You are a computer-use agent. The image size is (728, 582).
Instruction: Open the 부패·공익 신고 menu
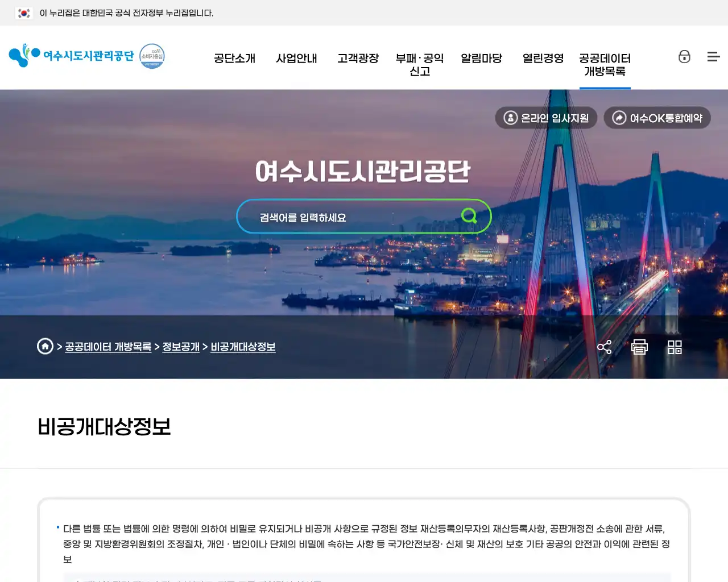[x=420, y=64]
